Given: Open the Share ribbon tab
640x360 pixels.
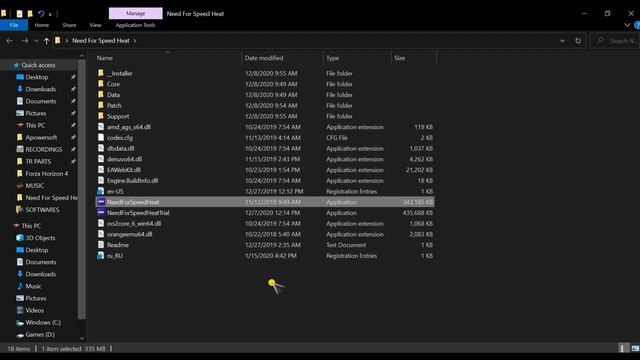Looking at the screenshot, I should 69,25.
